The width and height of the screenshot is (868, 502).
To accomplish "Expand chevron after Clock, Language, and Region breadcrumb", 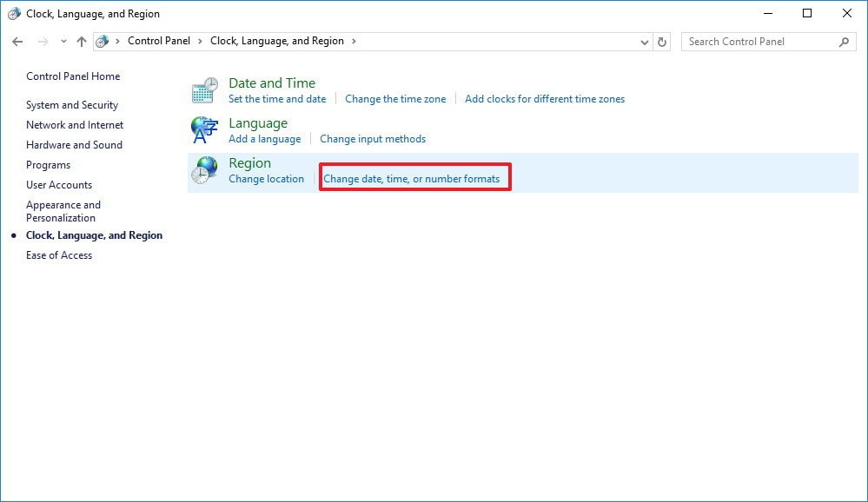I will 354,42.
